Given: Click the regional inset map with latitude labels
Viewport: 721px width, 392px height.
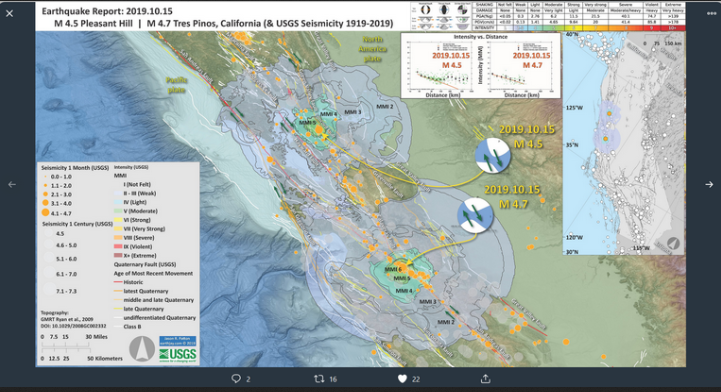Looking at the screenshot, I should pos(624,142).
